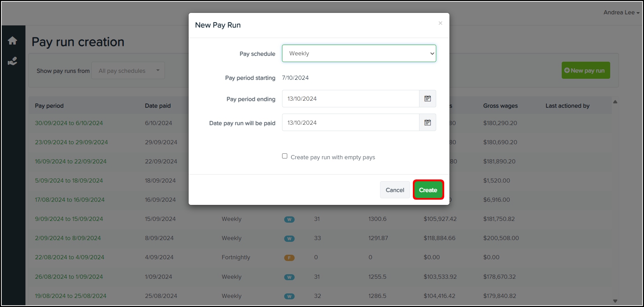Click the W badge on 2/09/2024 row
Screen dimensions: 644x307
(289, 239)
